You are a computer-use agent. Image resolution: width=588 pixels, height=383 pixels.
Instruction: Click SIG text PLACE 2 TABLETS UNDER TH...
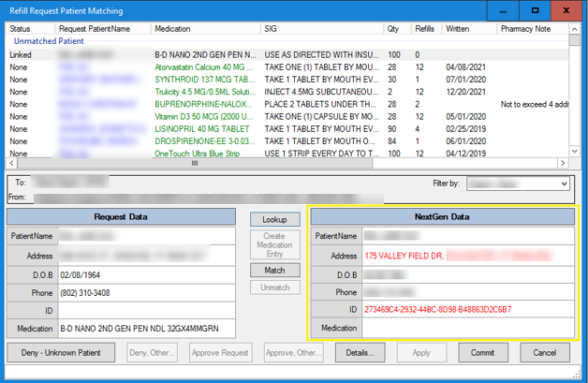tap(320, 104)
